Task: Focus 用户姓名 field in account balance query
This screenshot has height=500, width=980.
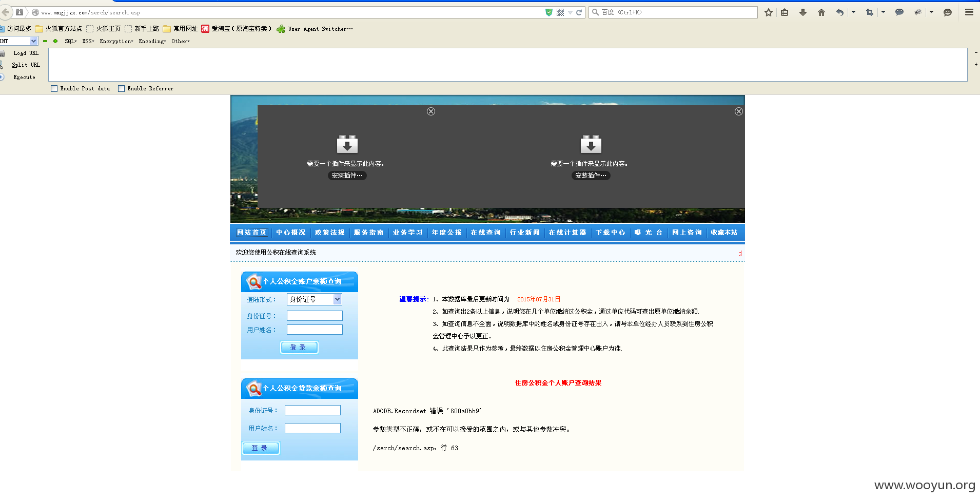Action: [315, 330]
